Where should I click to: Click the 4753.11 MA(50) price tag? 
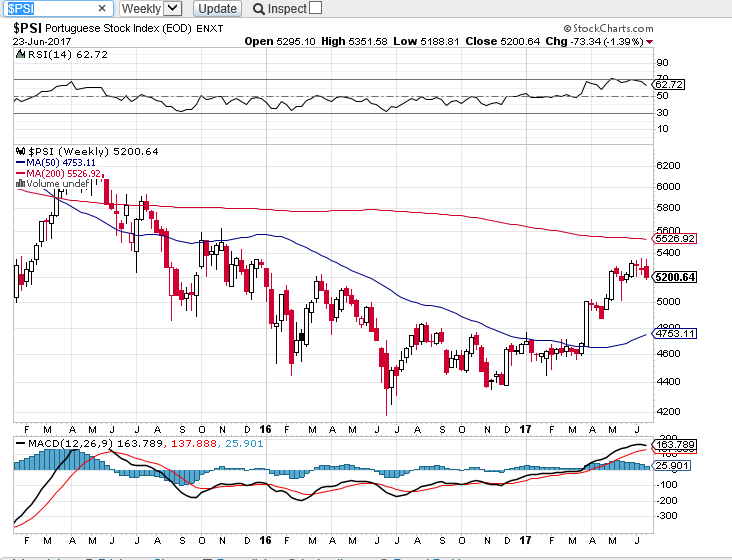[x=675, y=333]
